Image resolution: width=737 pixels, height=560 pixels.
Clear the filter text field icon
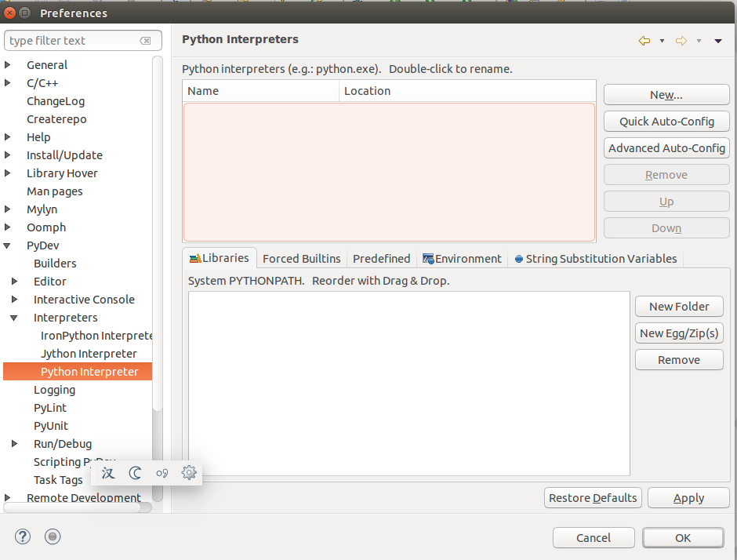coord(145,41)
